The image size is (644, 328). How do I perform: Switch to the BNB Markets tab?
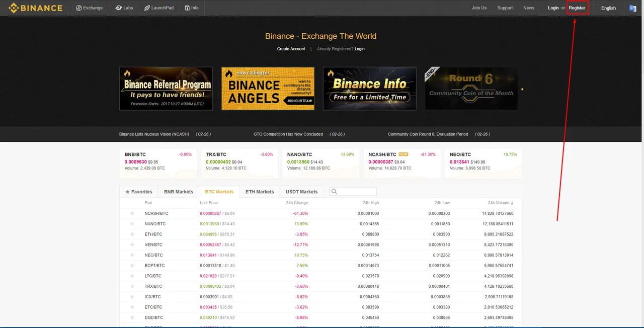[x=179, y=192]
